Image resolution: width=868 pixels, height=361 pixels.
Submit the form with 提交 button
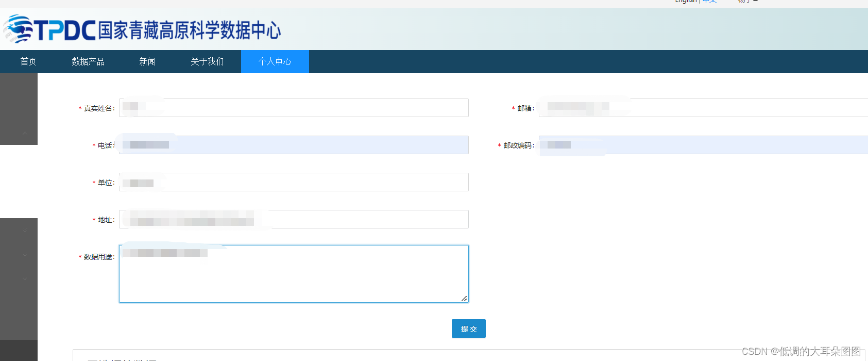click(469, 329)
